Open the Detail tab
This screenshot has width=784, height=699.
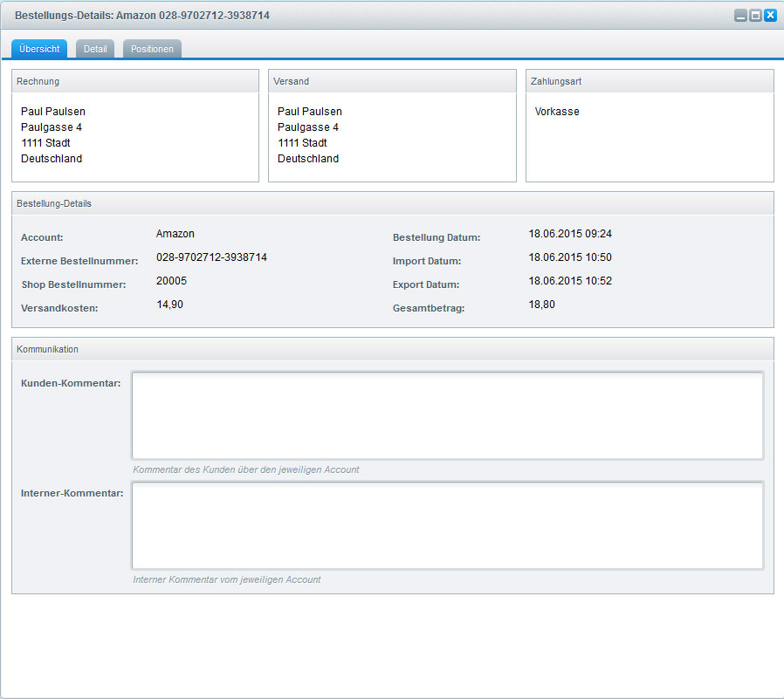[x=95, y=49]
